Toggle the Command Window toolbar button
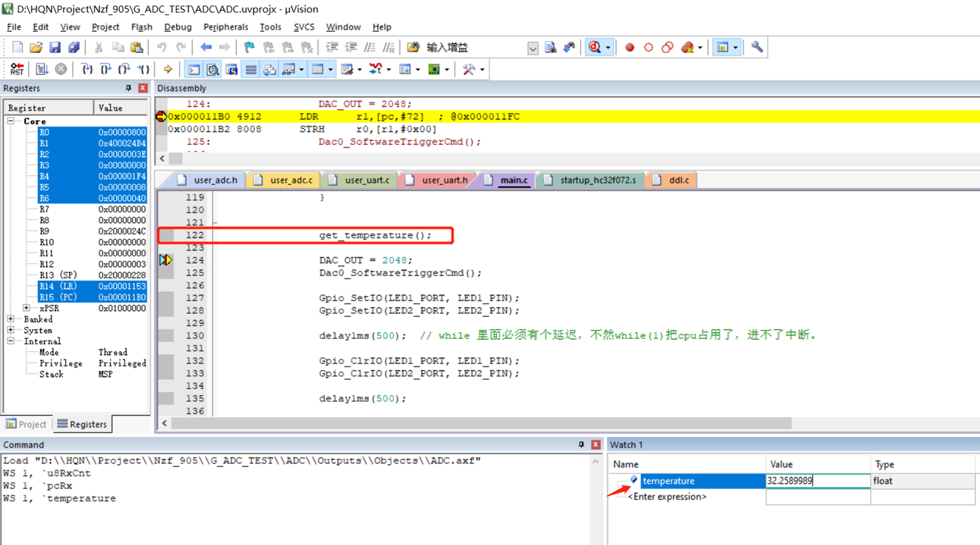The width and height of the screenshot is (980, 545). [194, 69]
